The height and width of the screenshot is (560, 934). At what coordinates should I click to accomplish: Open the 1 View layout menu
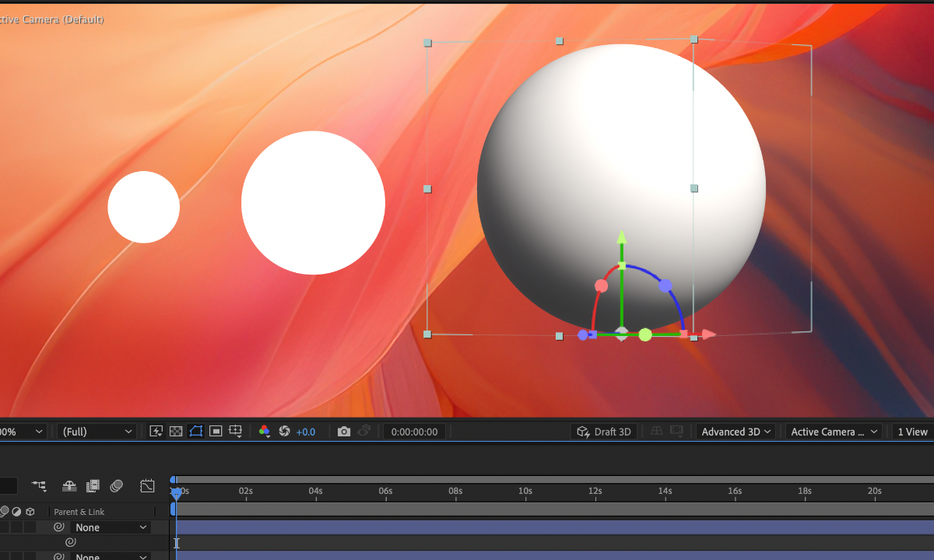point(912,432)
